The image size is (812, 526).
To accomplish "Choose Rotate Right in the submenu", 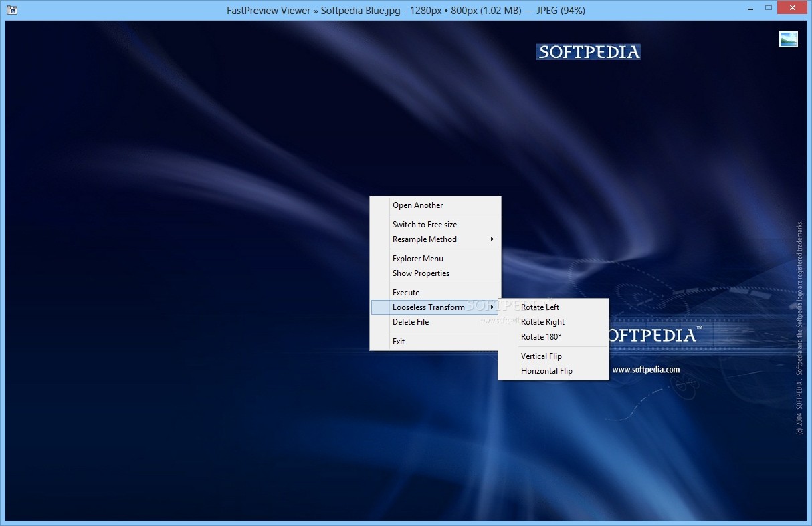I will (x=554, y=322).
